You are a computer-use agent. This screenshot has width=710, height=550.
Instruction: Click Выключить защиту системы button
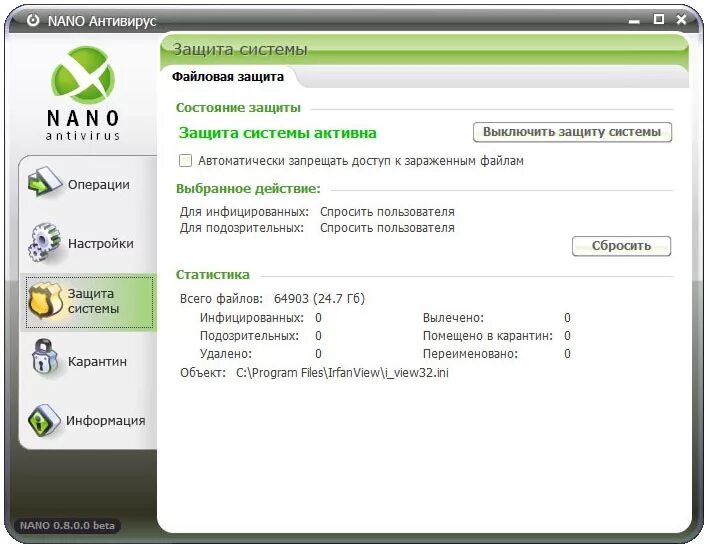tap(572, 132)
